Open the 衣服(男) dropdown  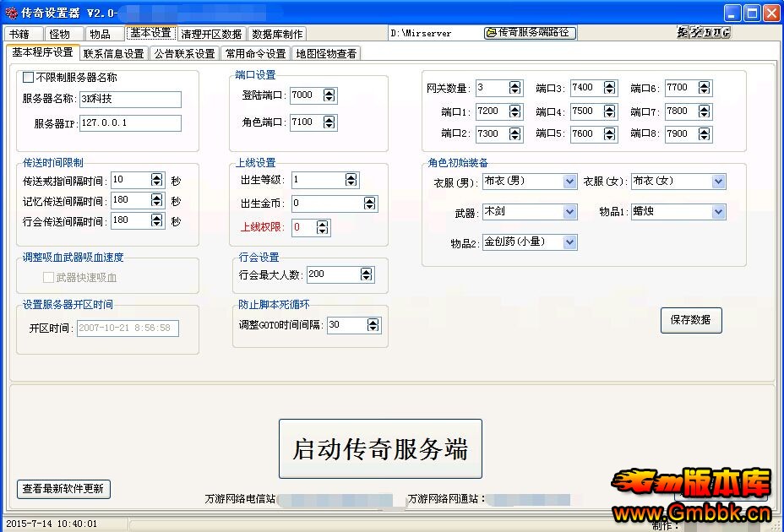point(569,182)
